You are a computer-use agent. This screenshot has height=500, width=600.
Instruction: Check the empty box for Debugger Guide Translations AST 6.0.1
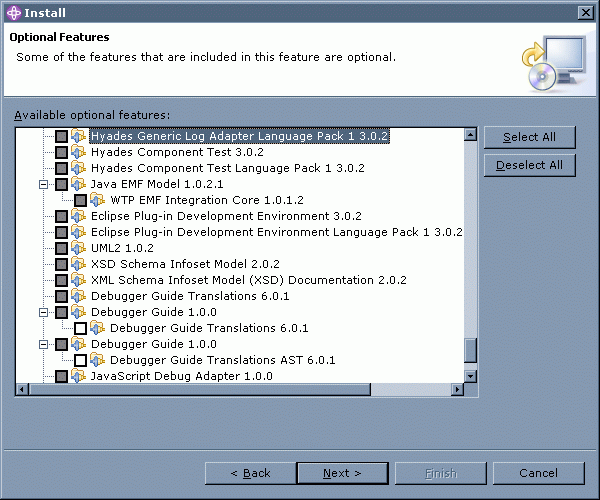80,361
